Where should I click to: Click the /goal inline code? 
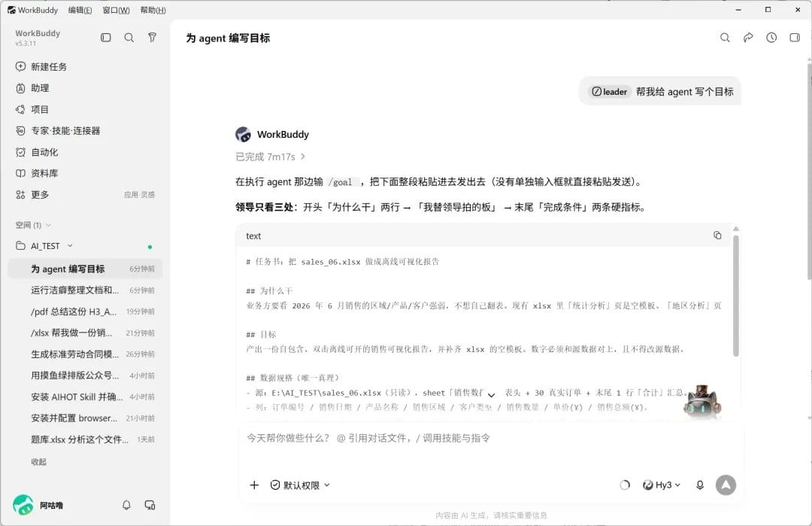click(342, 182)
